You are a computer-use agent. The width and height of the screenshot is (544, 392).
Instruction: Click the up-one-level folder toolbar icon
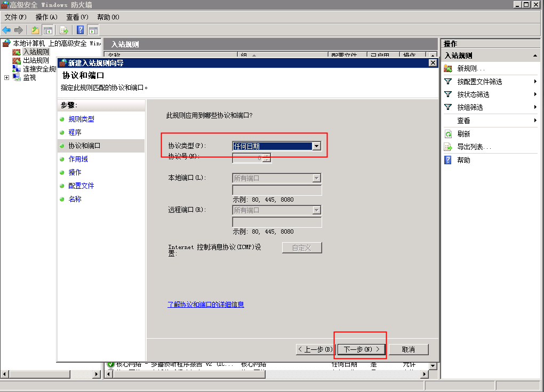(35, 30)
